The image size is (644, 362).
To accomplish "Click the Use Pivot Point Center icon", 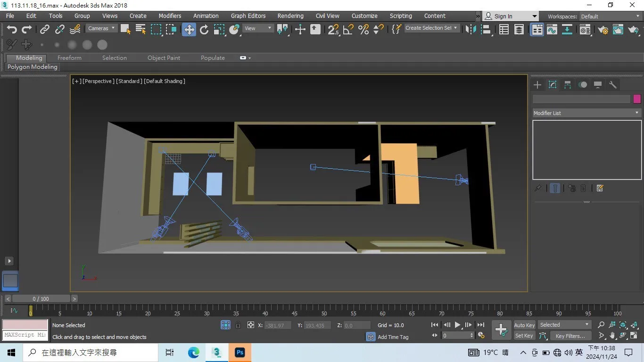I will [x=283, y=29].
